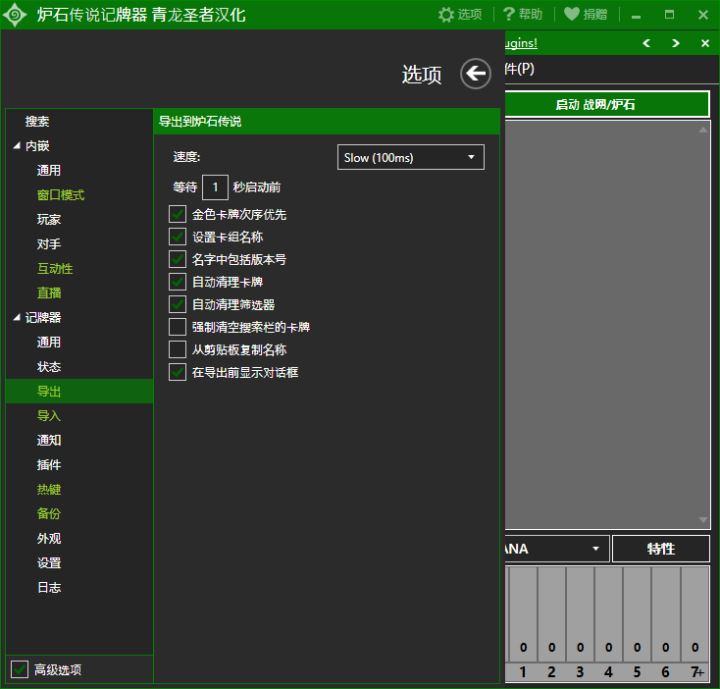Select 备份 in the sidebar
This screenshot has height=689, width=720.
tap(49, 514)
